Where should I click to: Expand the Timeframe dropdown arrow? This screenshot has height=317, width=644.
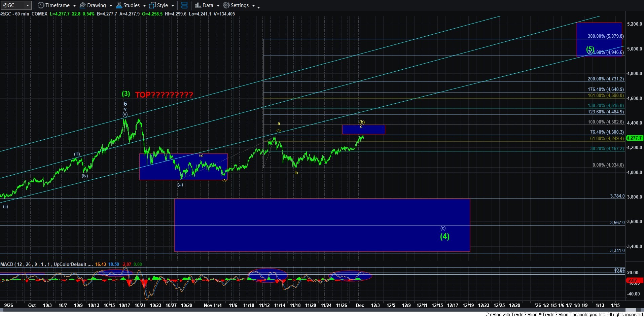[74, 6]
